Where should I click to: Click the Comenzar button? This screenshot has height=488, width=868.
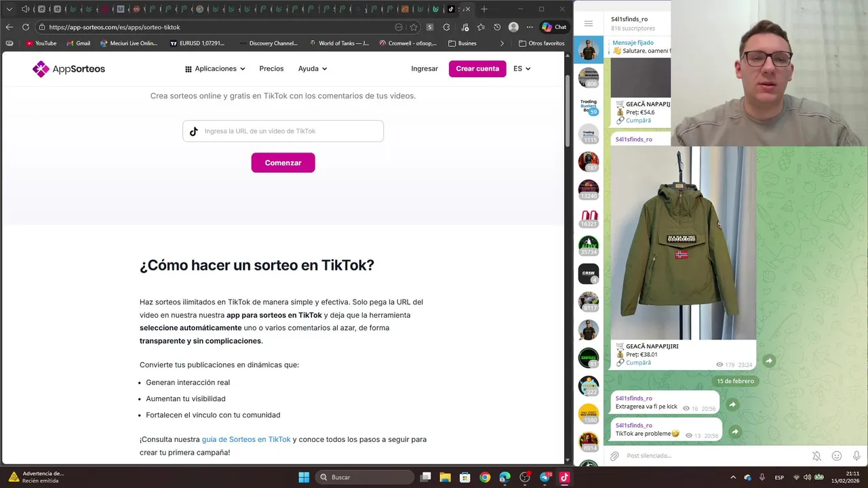click(x=283, y=163)
